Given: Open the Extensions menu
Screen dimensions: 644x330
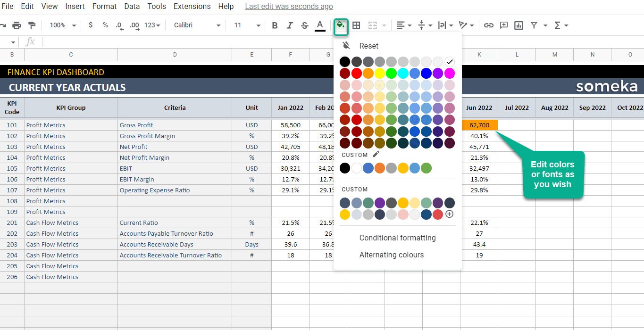Looking at the screenshot, I should 192,7.
